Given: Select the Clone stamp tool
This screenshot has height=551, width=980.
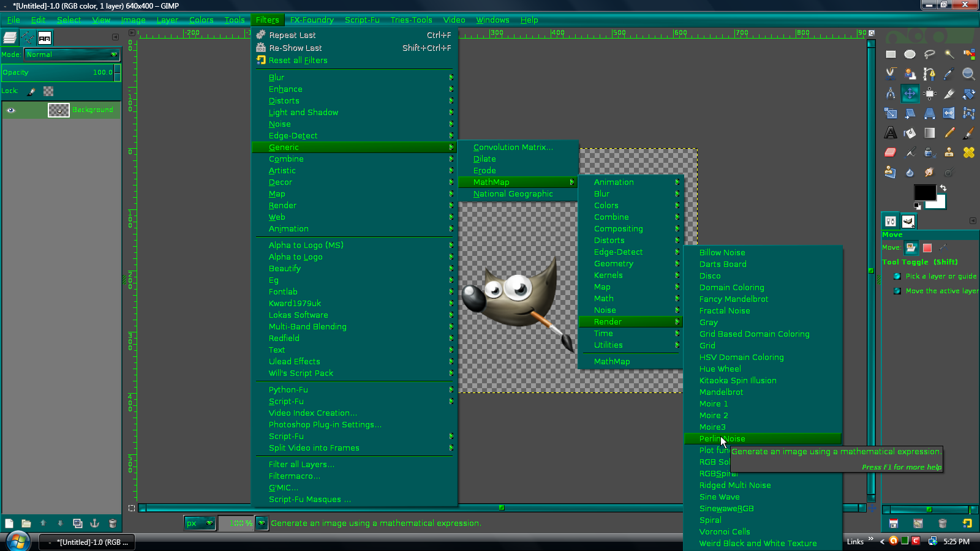Looking at the screenshot, I should 949,152.
